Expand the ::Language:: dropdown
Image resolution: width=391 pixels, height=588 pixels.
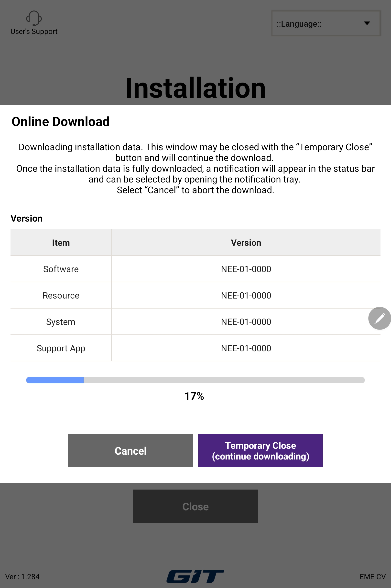pyautogui.click(x=326, y=23)
